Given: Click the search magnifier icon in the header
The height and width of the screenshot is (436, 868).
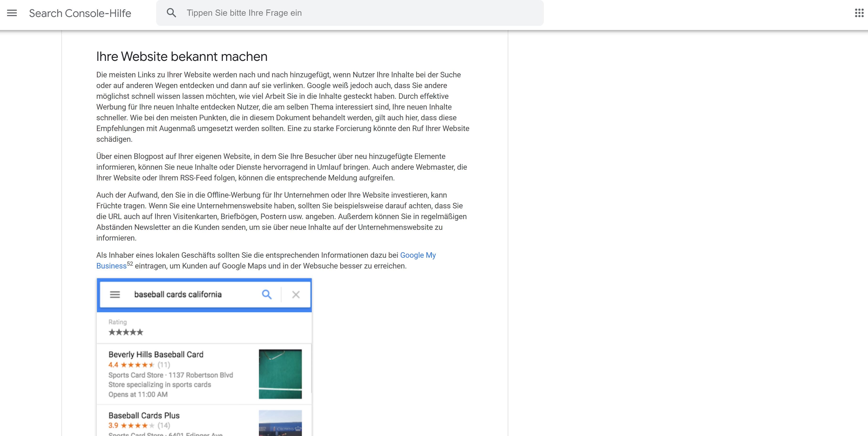Looking at the screenshot, I should (171, 13).
